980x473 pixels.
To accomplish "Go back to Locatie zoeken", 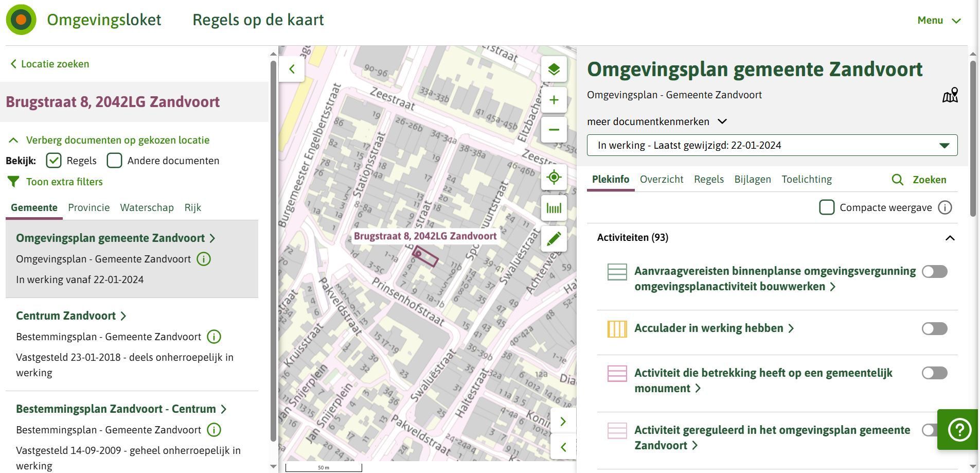I will (x=50, y=64).
